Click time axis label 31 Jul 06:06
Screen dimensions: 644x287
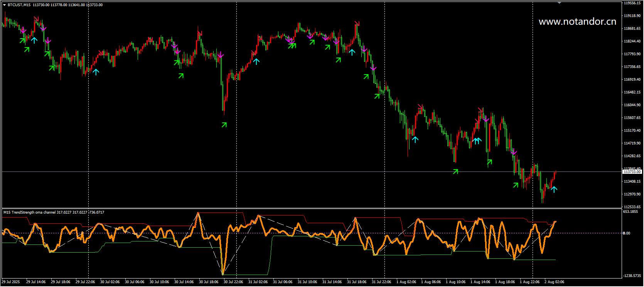[x=283, y=282]
